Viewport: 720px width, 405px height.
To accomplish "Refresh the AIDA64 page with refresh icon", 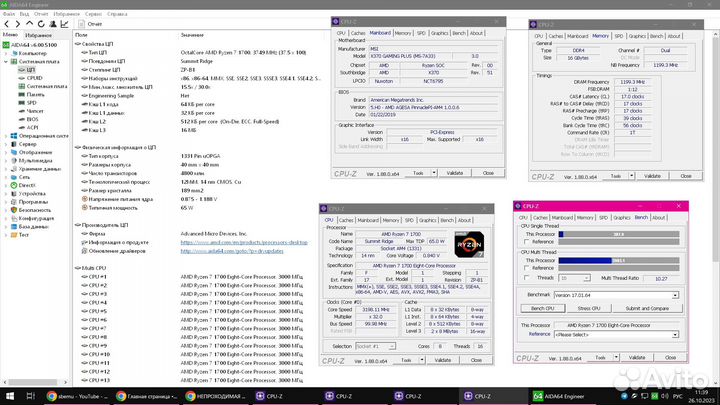I will [x=41, y=24].
